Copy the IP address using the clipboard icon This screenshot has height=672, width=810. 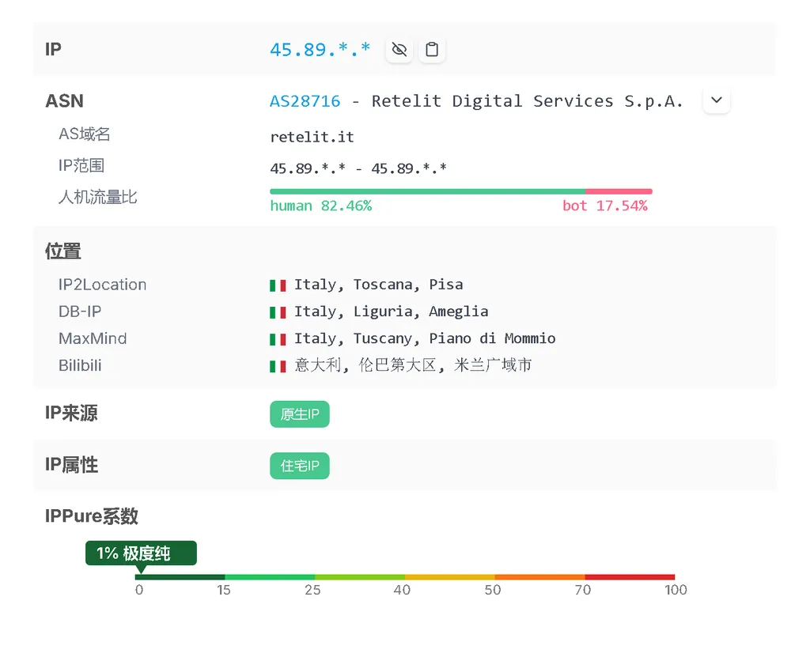click(432, 50)
